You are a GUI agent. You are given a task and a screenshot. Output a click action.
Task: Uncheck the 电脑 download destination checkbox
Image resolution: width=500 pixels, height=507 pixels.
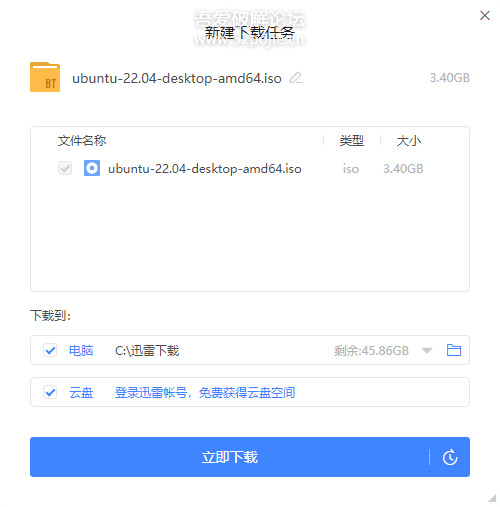[50, 350]
